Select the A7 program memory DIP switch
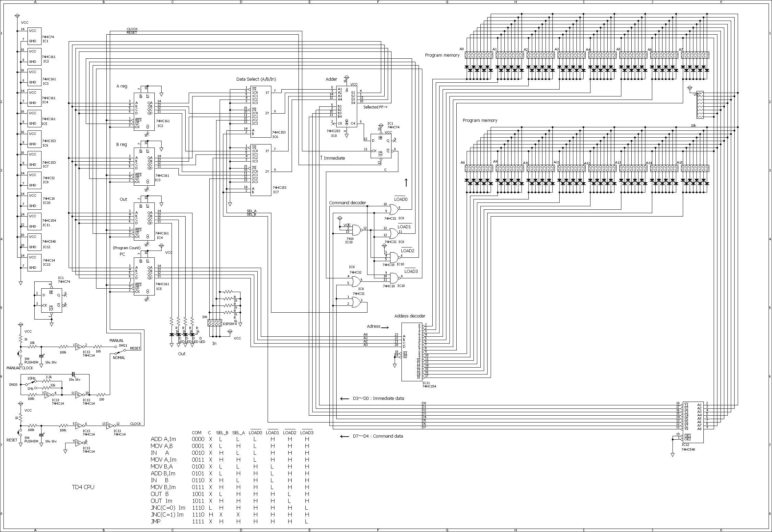 pos(695,55)
